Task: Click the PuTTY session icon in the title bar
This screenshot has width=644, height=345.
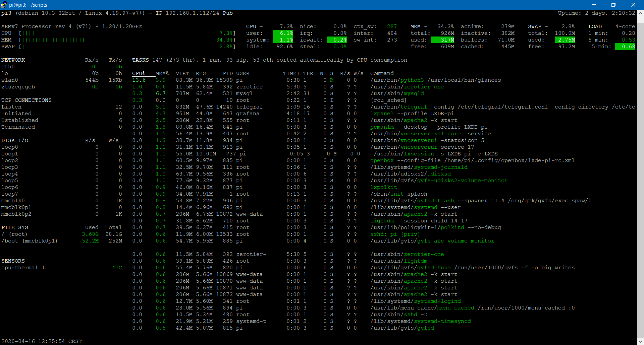Action: tap(4, 5)
